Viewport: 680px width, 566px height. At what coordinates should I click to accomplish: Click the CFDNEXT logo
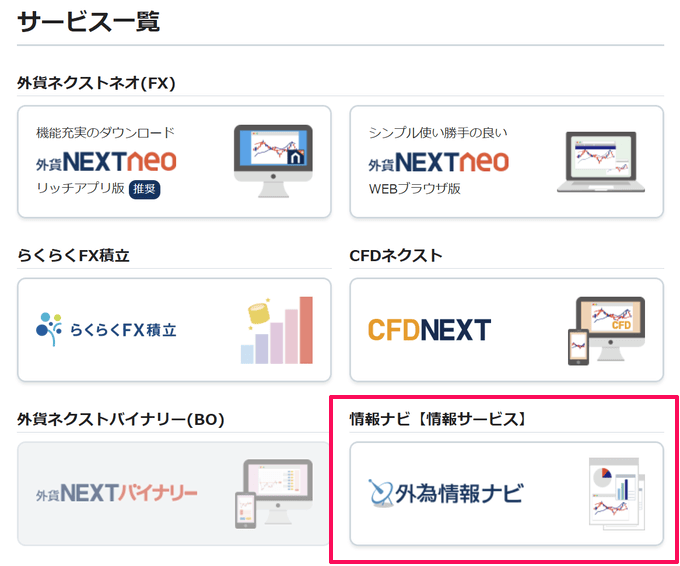tap(430, 330)
